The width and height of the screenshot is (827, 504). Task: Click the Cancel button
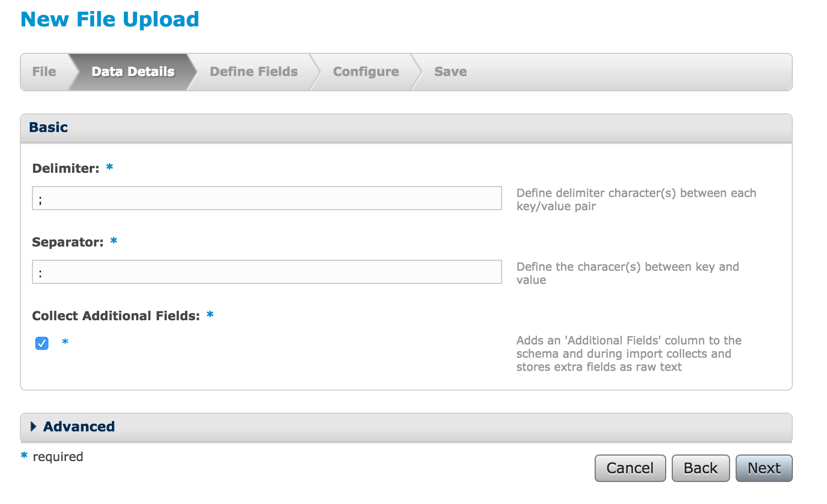tap(630, 468)
